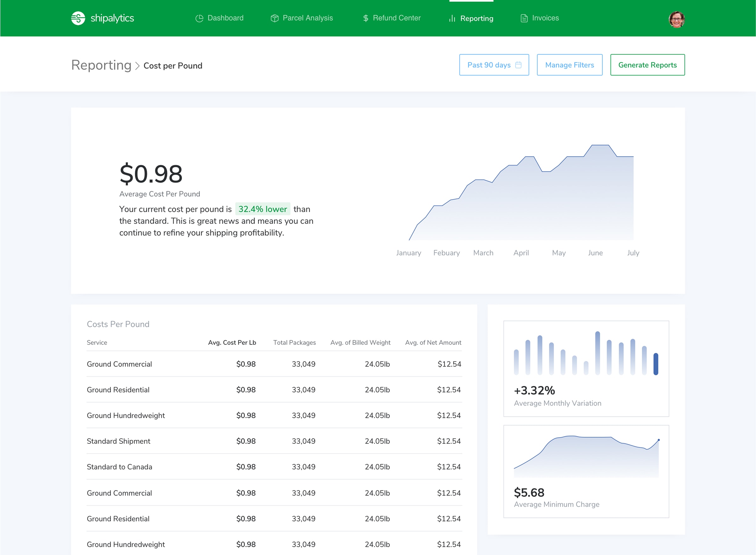Viewport: 756px width, 555px height.
Task: Click the Dashboard pie chart icon
Action: (199, 18)
